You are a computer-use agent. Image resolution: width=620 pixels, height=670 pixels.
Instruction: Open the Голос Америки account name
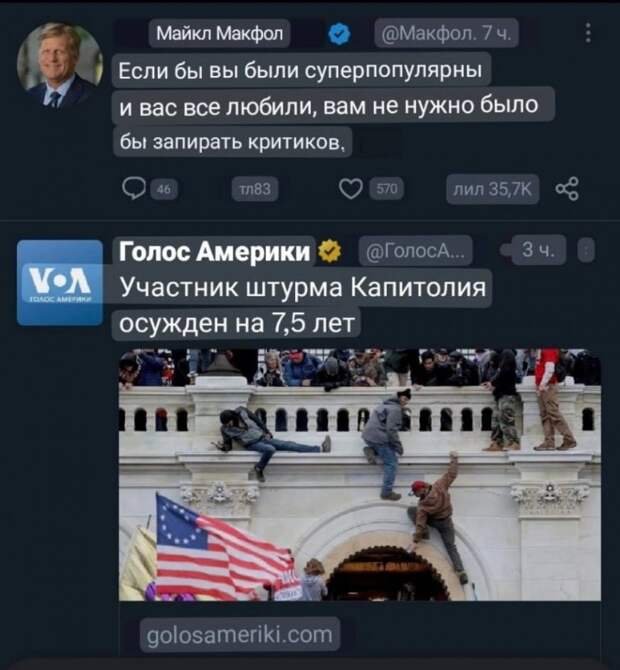point(215,251)
